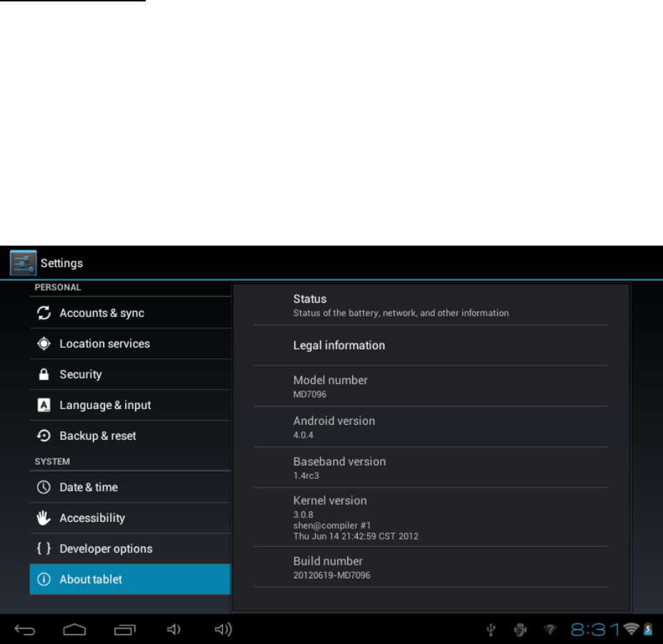
Task: Select the Backup & reset restore icon
Action: tap(44, 436)
